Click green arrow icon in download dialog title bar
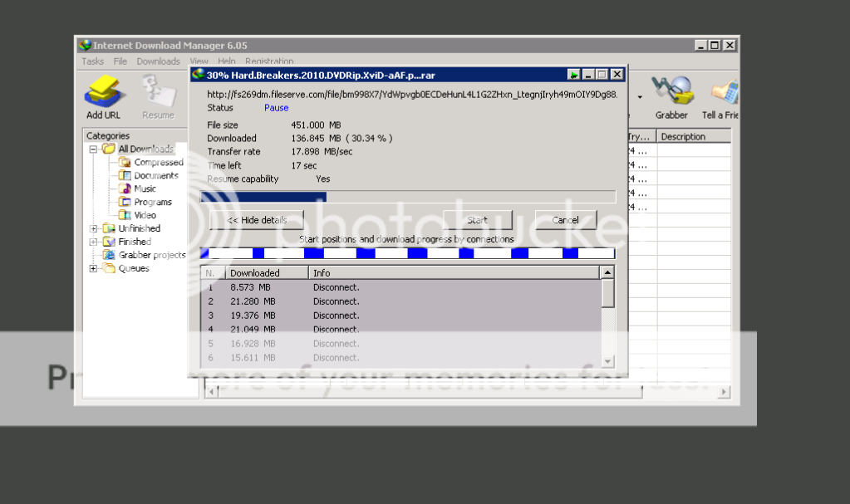This screenshot has height=504, width=850. pos(573,75)
